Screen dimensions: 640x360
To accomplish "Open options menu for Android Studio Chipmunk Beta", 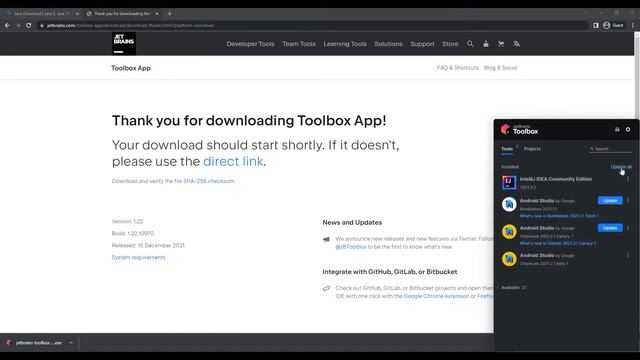I will tap(628, 255).
